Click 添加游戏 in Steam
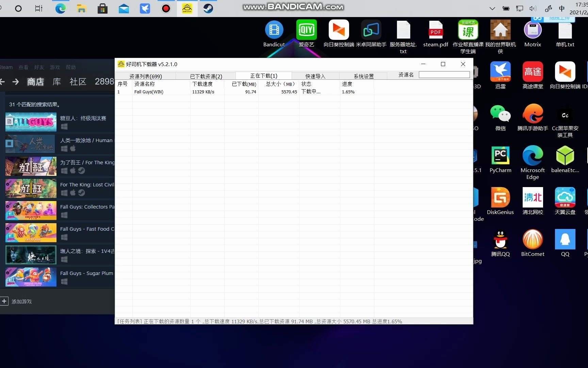 click(x=16, y=301)
